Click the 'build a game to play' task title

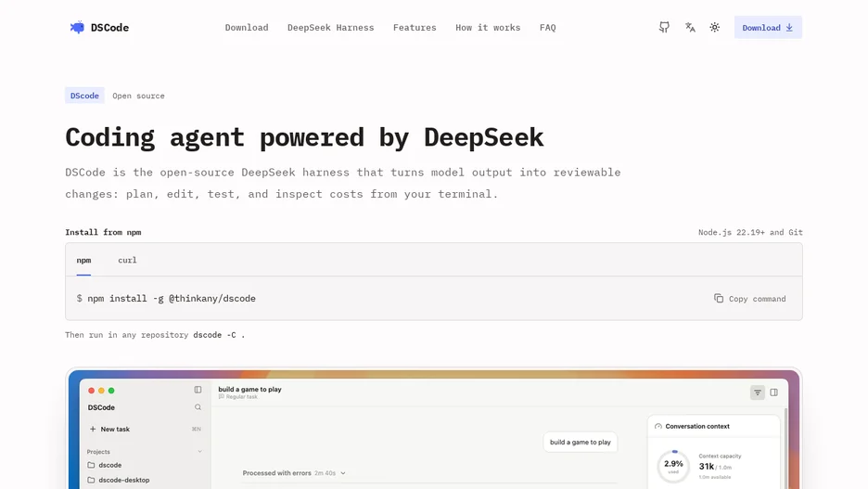pos(249,390)
